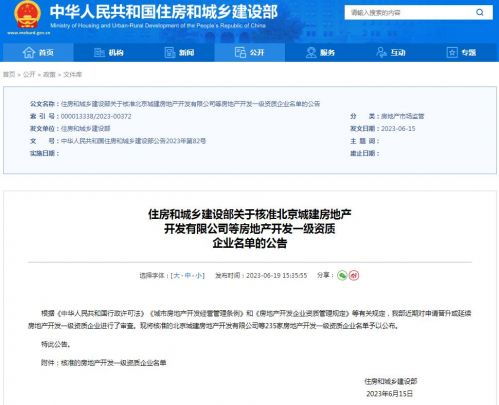Click the 服务 person icon
Screen dimensions: 499x405
311,52
